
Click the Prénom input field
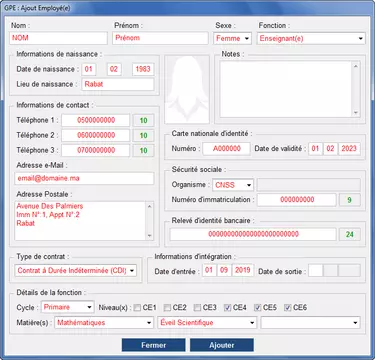(160, 38)
